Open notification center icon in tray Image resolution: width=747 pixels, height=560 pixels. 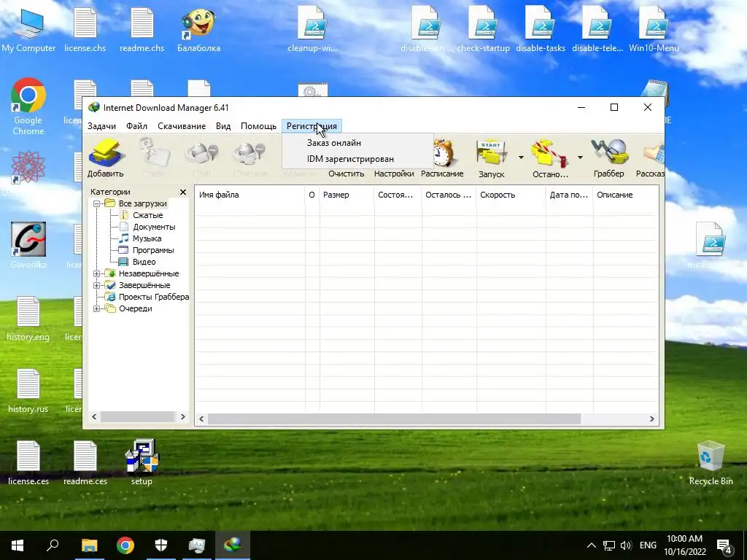(724, 545)
